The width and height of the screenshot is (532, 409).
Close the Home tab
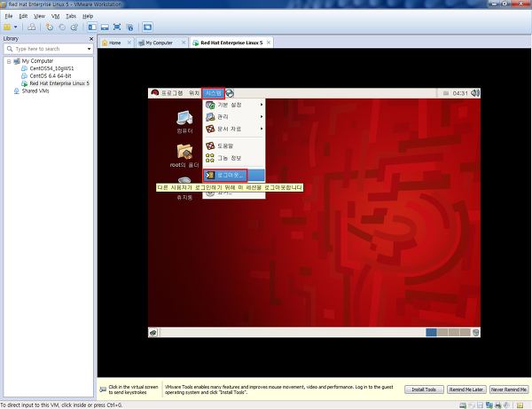(129, 43)
